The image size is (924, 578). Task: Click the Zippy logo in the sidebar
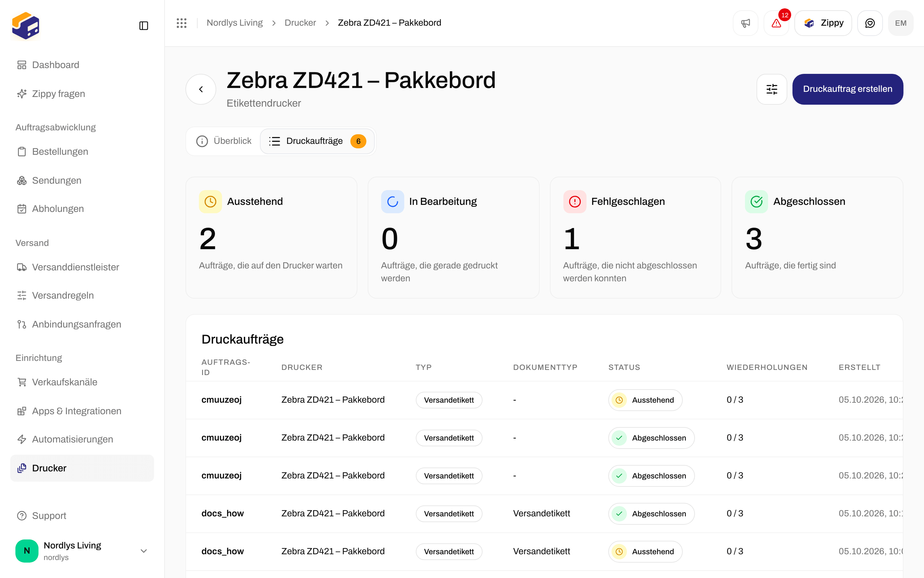point(26,26)
